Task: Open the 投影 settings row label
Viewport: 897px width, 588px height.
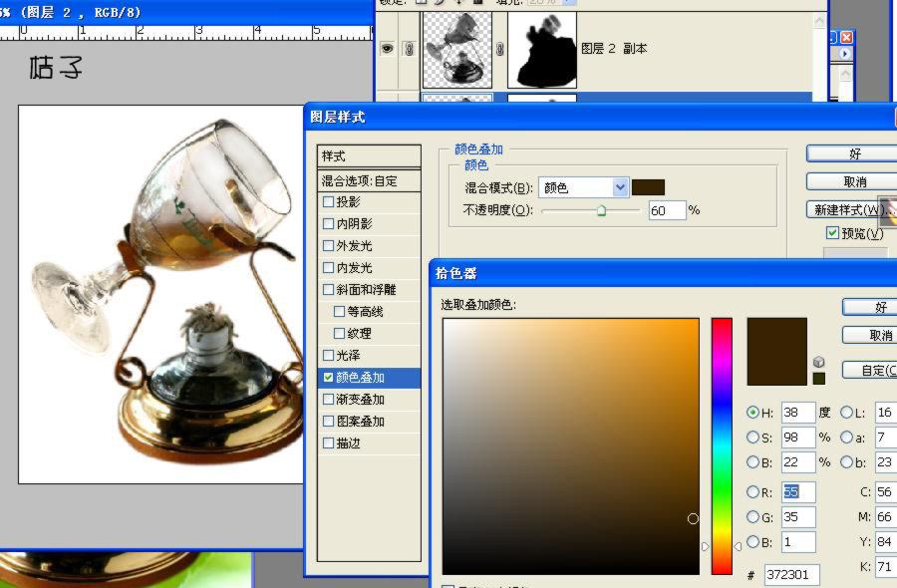Action: coord(349,202)
